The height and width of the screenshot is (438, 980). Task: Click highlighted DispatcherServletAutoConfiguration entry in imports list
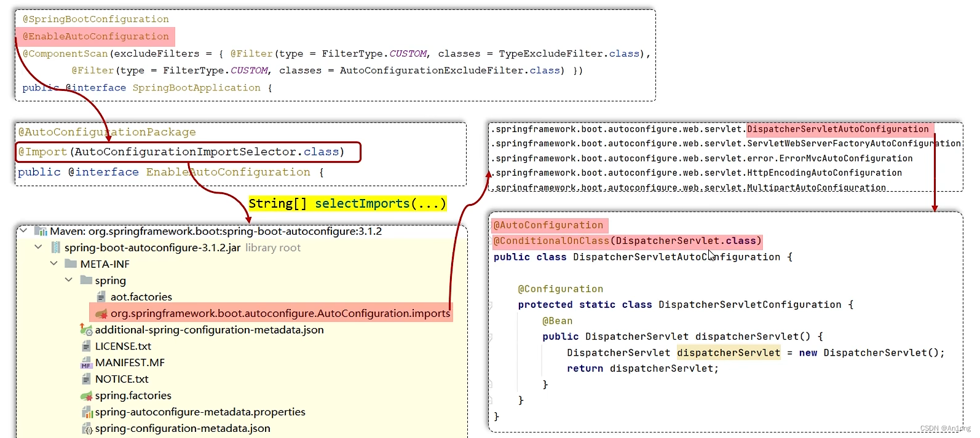click(838, 129)
